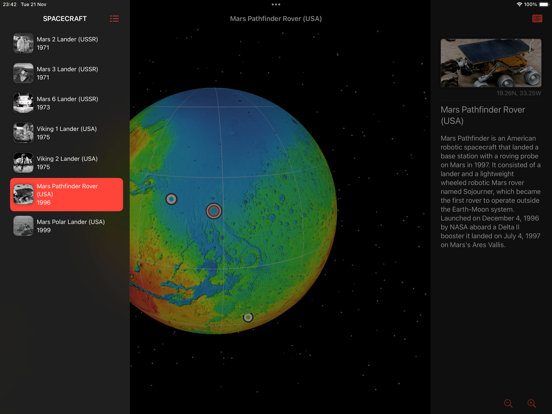Select Mars 6 Lander (USSR) row
Viewport: 552px width, 414px height.
click(67, 103)
